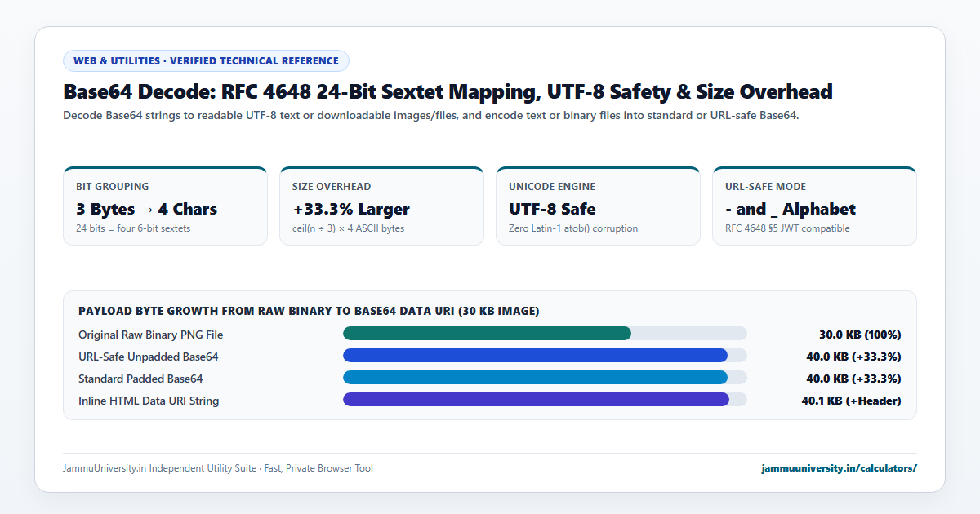Click 'ceil(n ÷ 3) × 4 ASCII bytes' caption
980x514 pixels.
348,228
